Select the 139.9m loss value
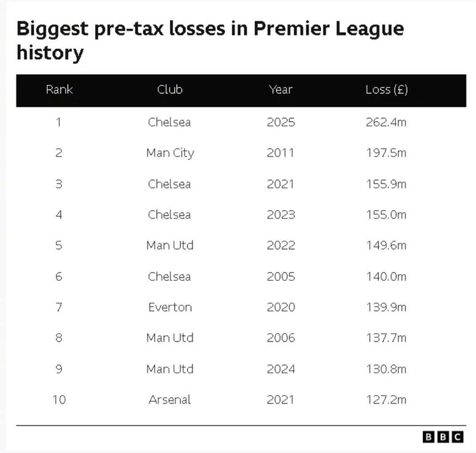476x453 pixels. pos(386,307)
